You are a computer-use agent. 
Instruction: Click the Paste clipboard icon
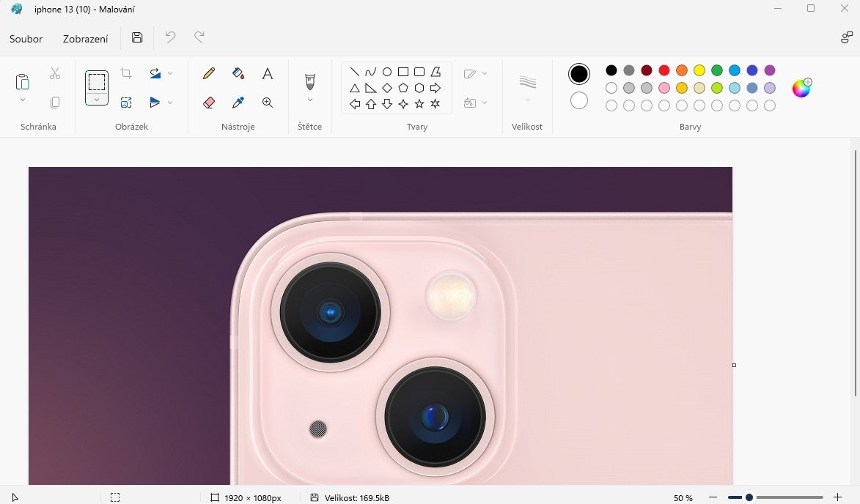(23, 81)
